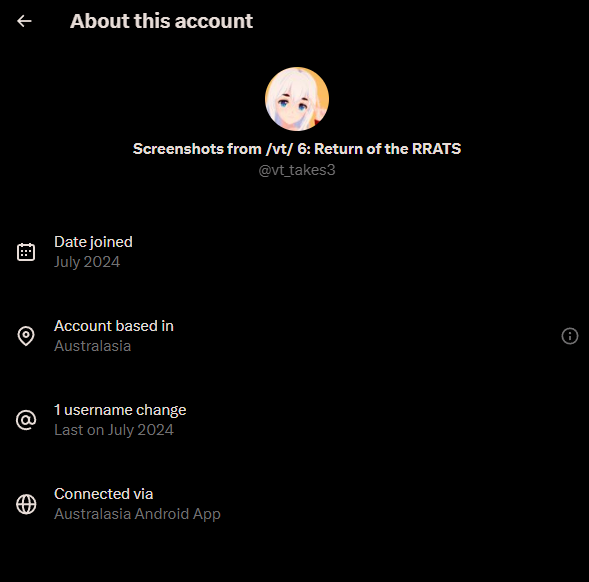Click the globe icon for Connected via
Viewport: 589px width, 582px height.
pyautogui.click(x=26, y=504)
